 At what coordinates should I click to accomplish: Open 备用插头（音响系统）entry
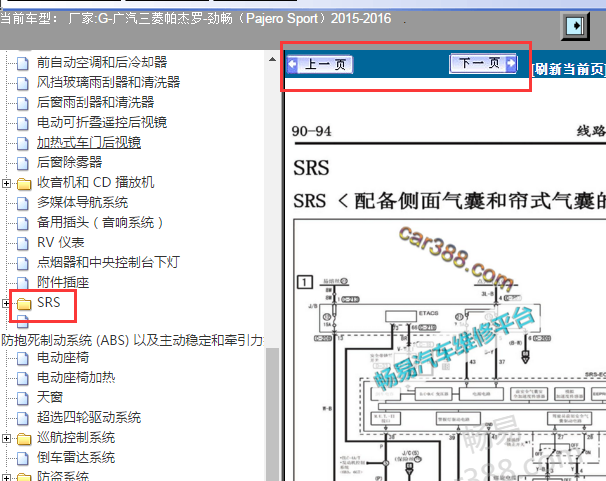point(100,223)
